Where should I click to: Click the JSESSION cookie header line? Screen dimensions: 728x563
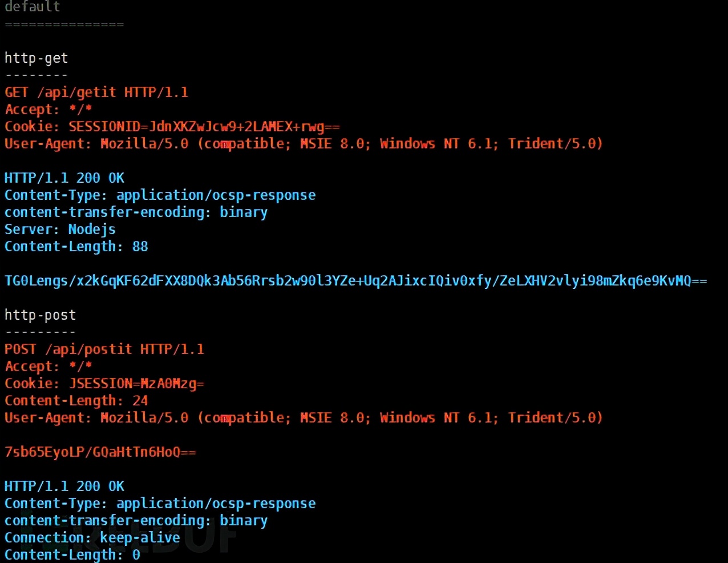(104, 384)
